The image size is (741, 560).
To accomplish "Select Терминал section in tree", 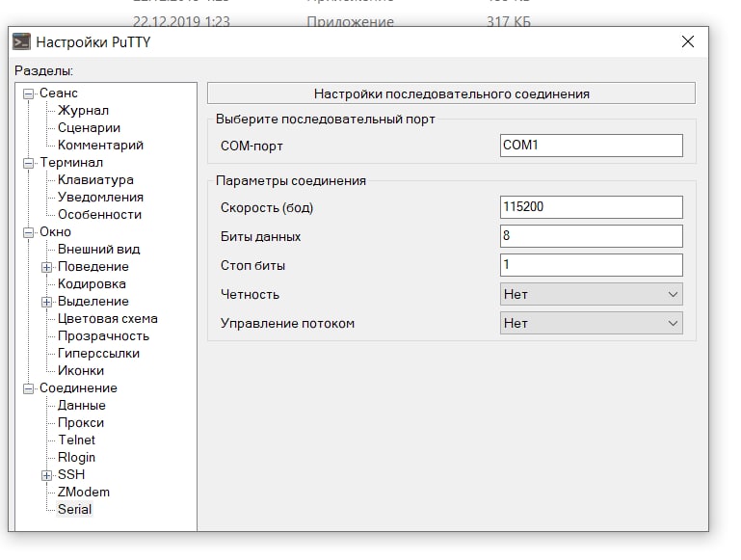I will click(71, 163).
